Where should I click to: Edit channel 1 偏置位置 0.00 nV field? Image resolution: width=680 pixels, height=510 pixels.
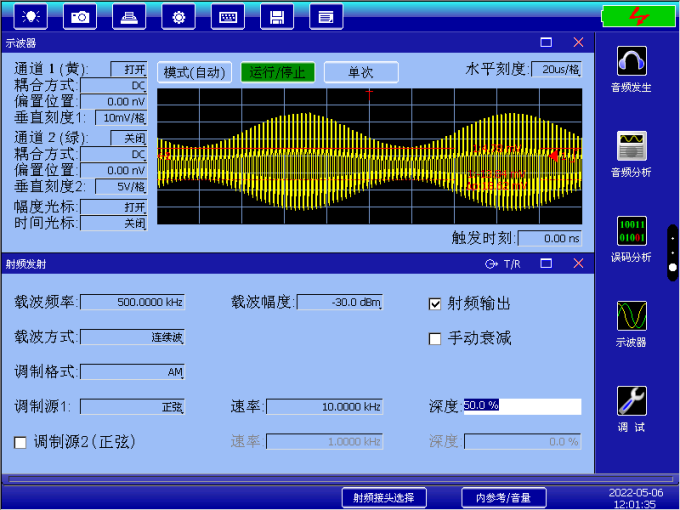(114, 101)
